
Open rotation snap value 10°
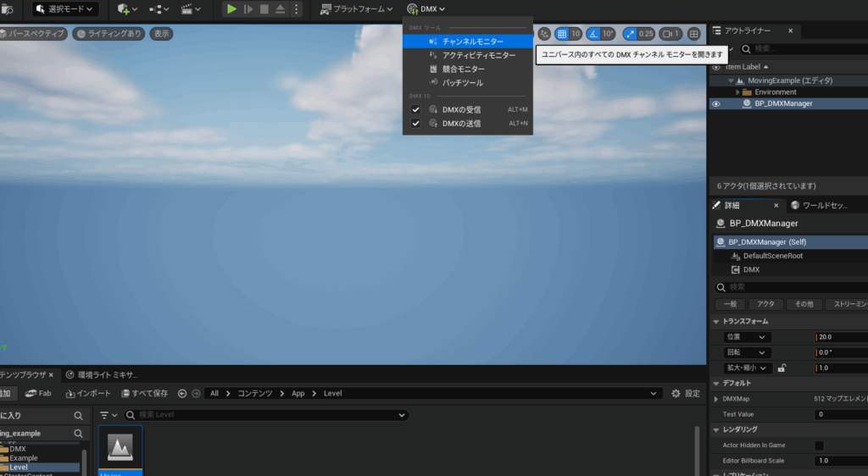coord(609,34)
